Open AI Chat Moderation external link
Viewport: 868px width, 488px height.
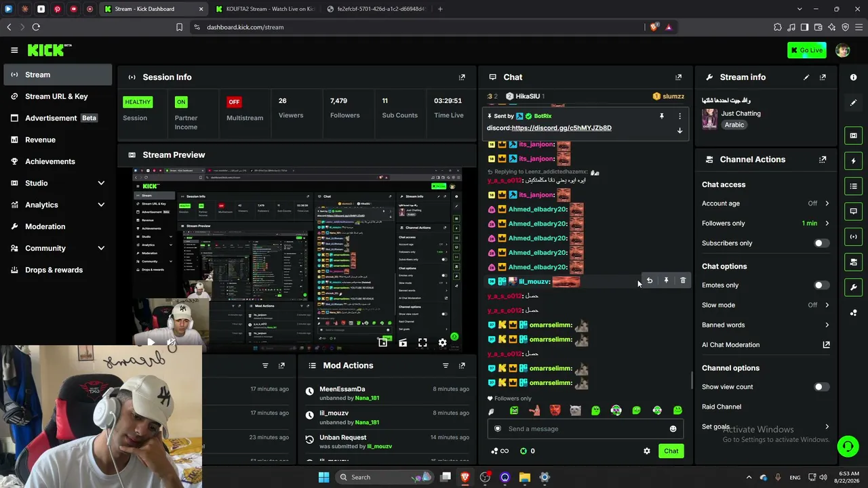point(826,345)
